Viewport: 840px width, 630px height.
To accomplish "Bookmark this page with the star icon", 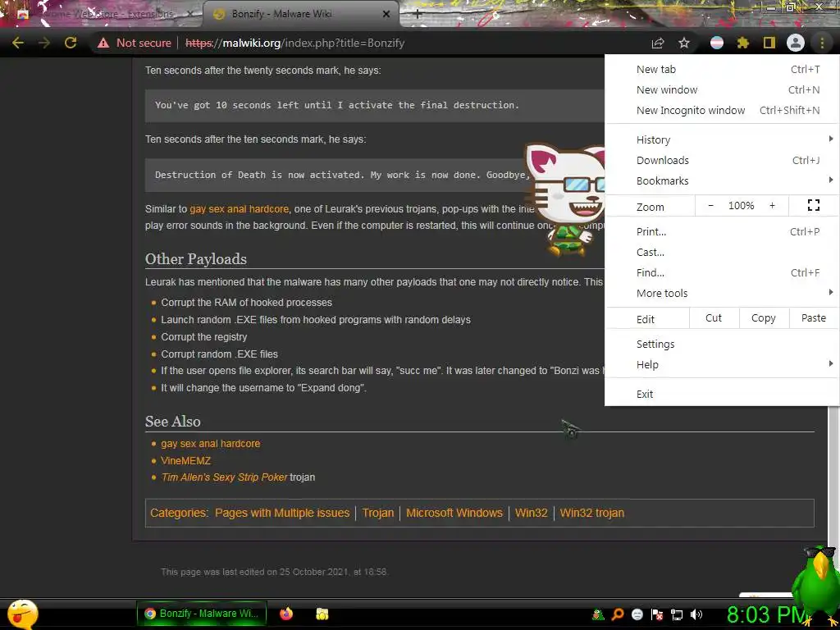I will coord(684,43).
